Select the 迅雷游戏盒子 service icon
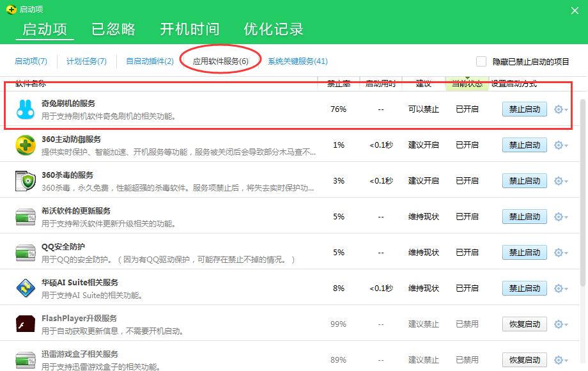The image size is (588, 371). point(24,359)
